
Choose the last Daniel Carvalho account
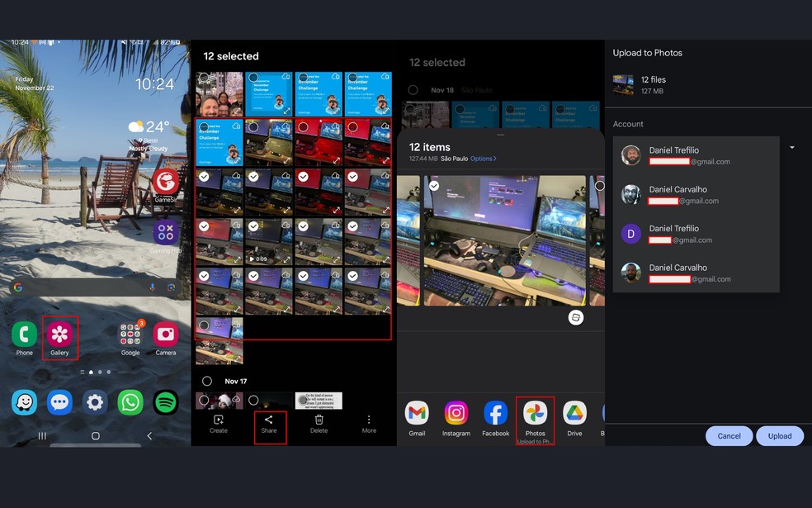pyautogui.click(x=696, y=273)
